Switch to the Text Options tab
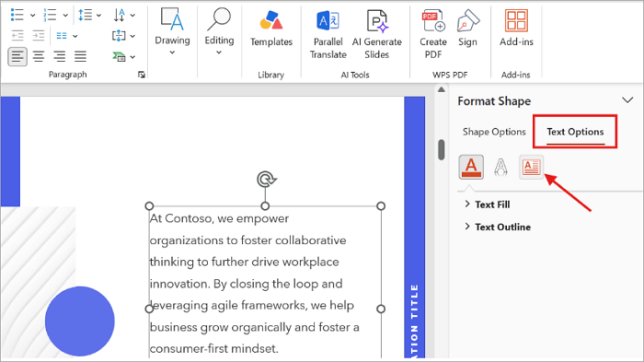The image size is (644, 362). pos(575,132)
